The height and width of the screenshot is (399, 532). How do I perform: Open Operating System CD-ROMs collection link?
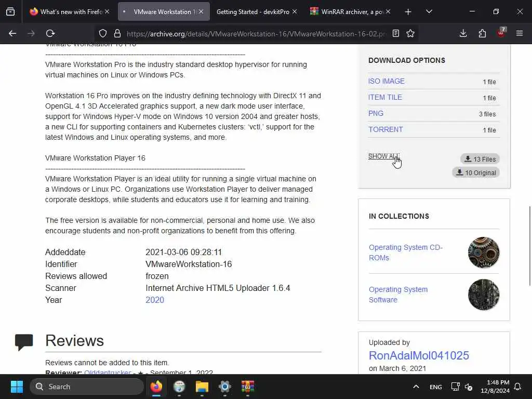click(x=406, y=252)
